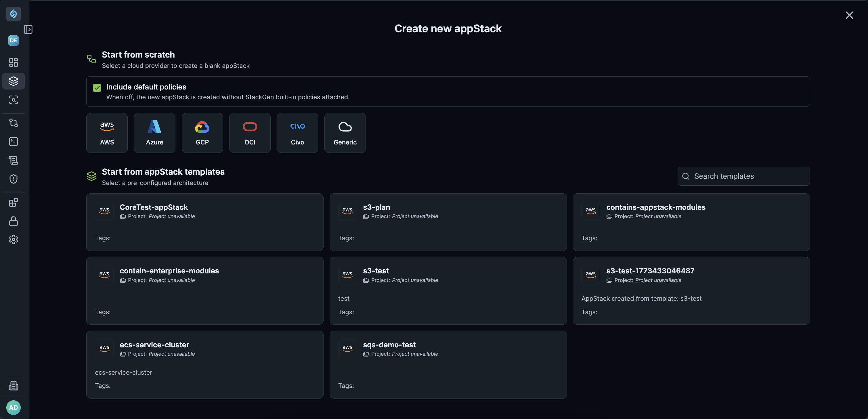The image size is (868, 419).
Task: Select the s3-test template card
Action: [448, 291]
